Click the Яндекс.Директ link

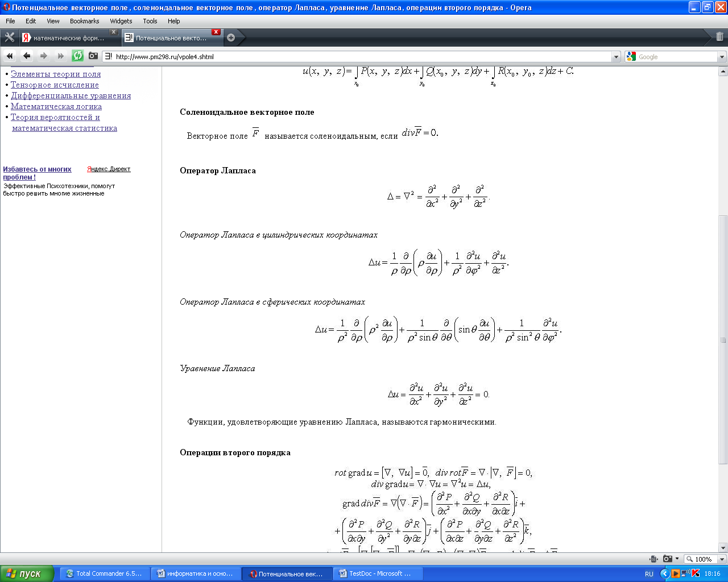[109, 169]
